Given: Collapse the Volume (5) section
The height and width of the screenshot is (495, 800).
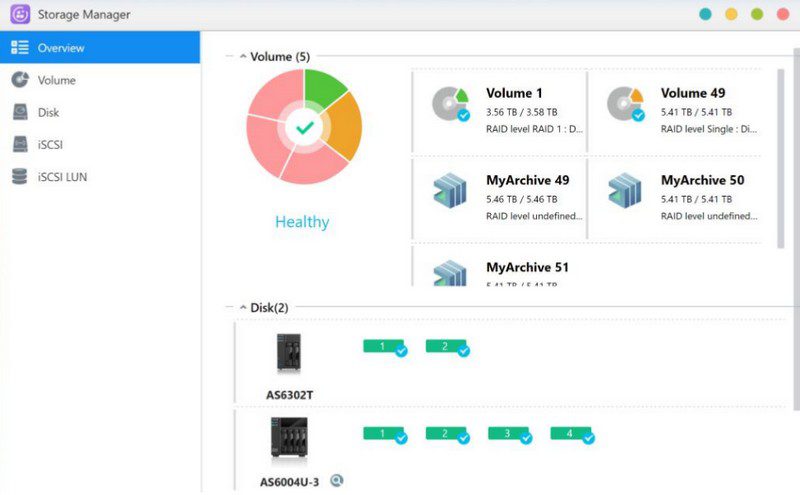Looking at the screenshot, I should point(243,56).
